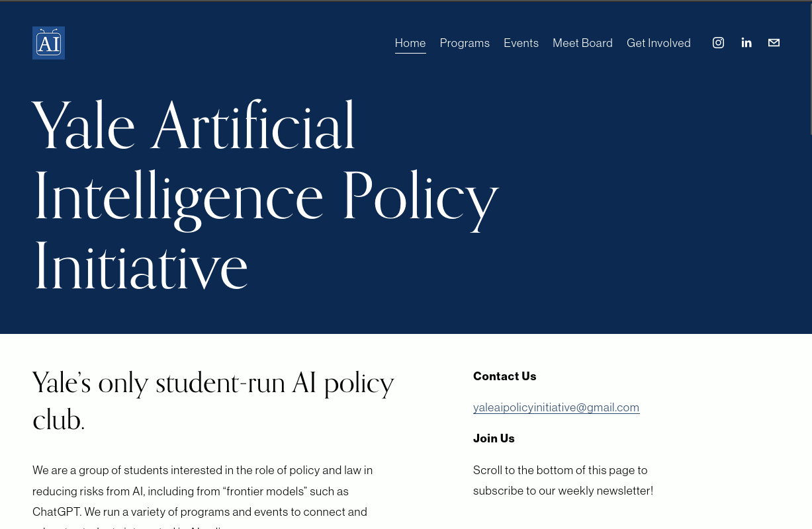This screenshot has height=529, width=812.
Task: Click the word ChatGPT in the paragraph
Action: pos(57,512)
